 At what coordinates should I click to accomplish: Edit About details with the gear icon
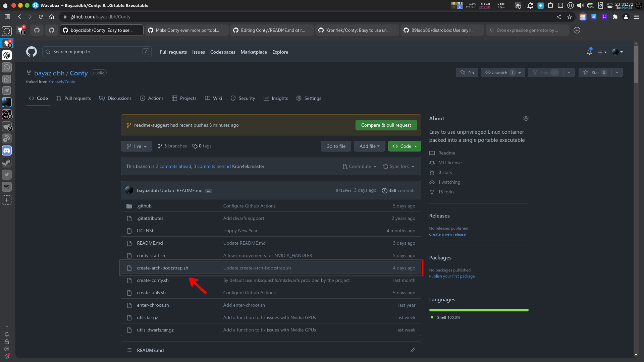click(x=526, y=118)
